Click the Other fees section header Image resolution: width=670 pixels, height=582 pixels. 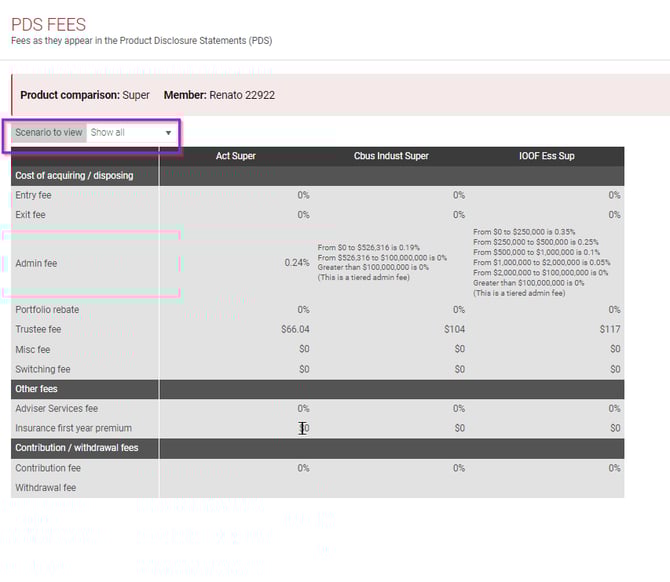[36, 388]
